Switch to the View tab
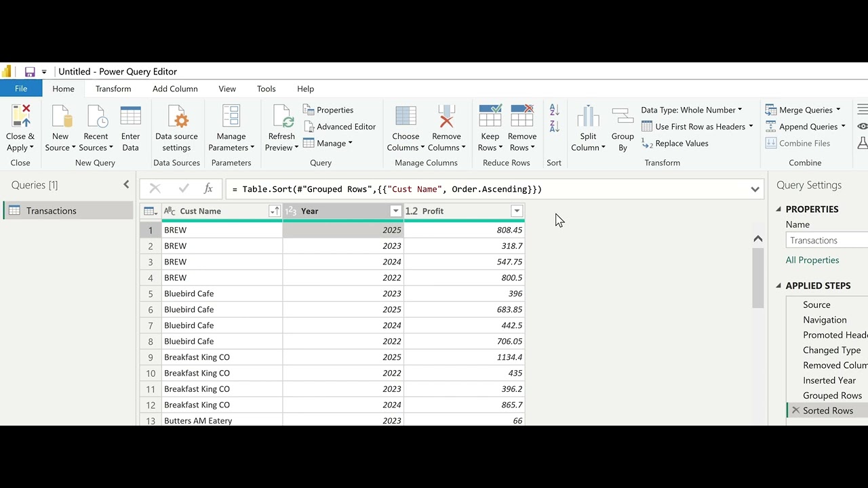 click(x=227, y=89)
